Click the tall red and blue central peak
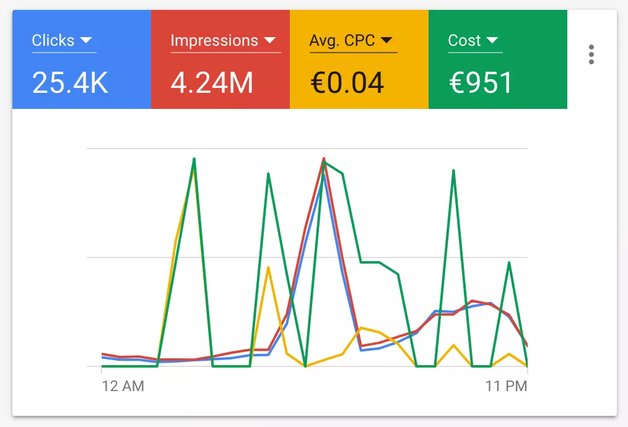This screenshot has height=427, width=628. pos(324,160)
